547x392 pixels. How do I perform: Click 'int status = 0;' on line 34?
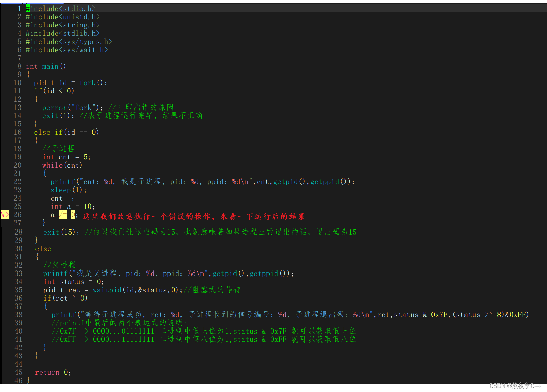pyautogui.click(x=74, y=282)
